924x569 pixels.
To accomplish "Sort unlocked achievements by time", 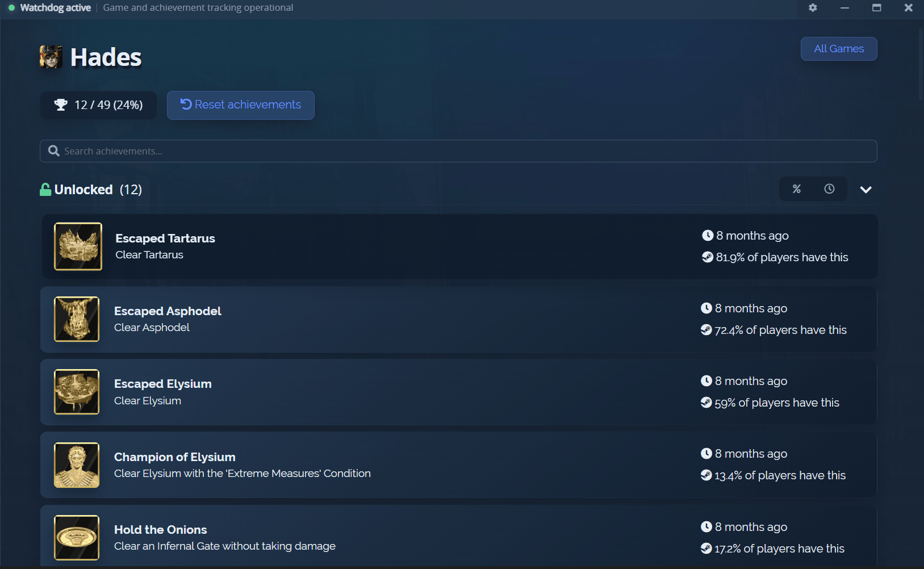I will (829, 189).
